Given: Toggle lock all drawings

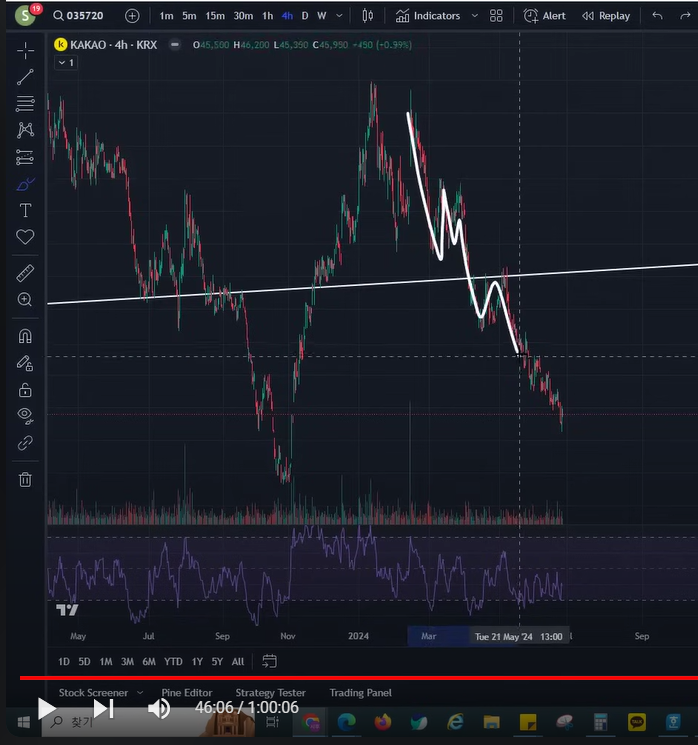Looking at the screenshot, I should [25, 390].
